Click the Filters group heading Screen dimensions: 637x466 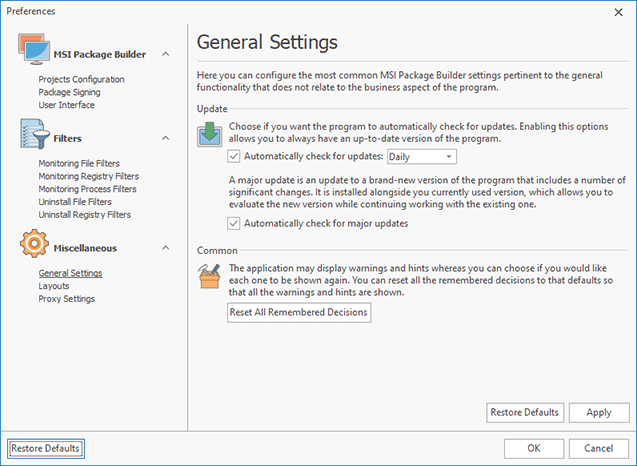(x=67, y=139)
